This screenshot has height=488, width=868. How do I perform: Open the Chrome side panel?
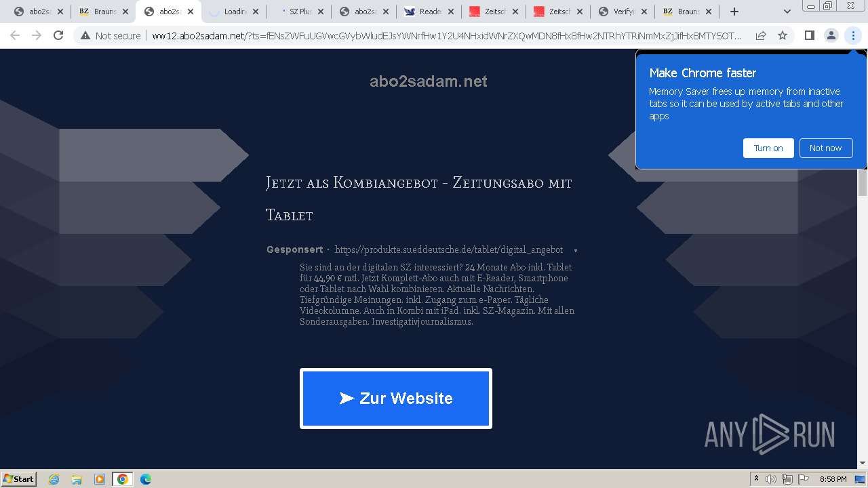[809, 35]
